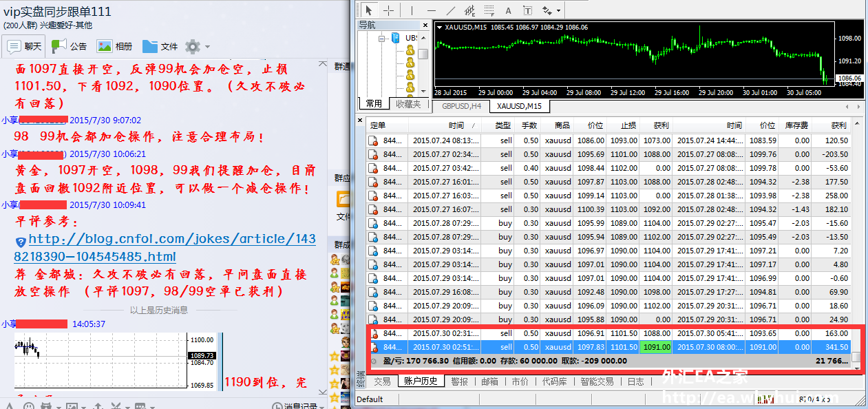868x409 pixels.
Task: Select the cursor arrow tool in MT4 toolbar
Action: click(x=368, y=10)
